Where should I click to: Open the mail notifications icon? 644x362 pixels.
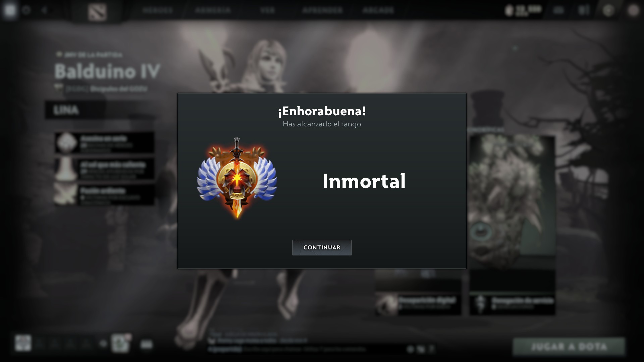558,10
